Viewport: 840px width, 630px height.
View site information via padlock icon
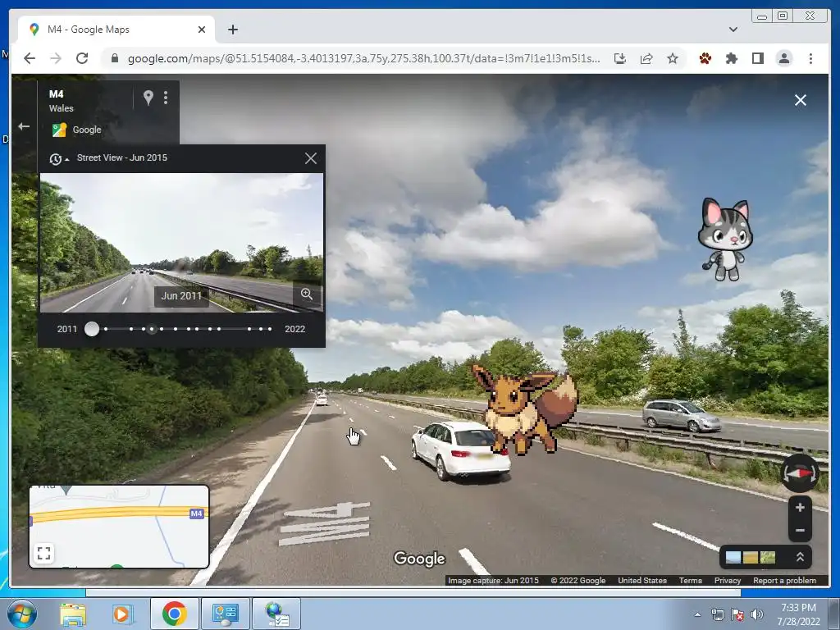coord(115,58)
